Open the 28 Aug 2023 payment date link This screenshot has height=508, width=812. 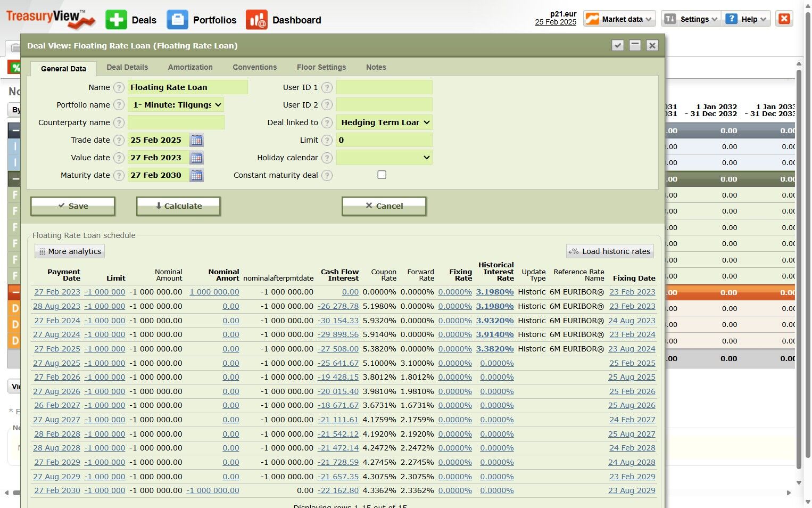coord(56,306)
